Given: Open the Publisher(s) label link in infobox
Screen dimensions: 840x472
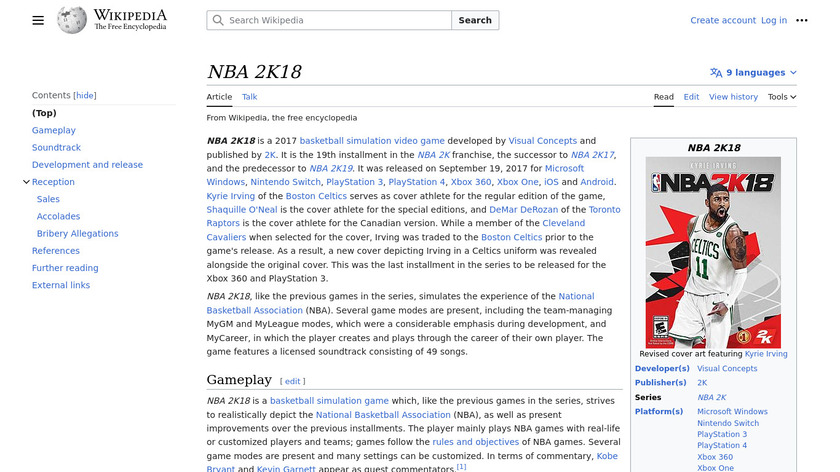Looking at the screenshot, I should [661, 383].
